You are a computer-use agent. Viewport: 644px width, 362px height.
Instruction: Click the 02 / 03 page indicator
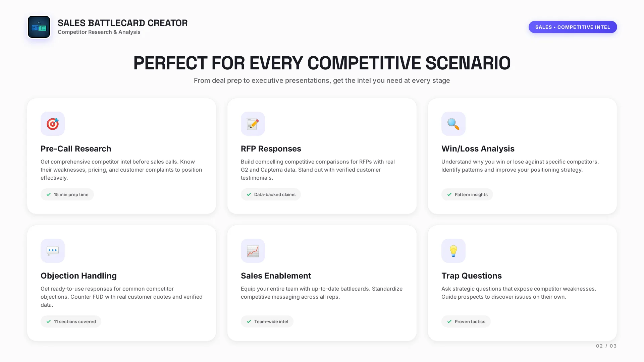606,346
